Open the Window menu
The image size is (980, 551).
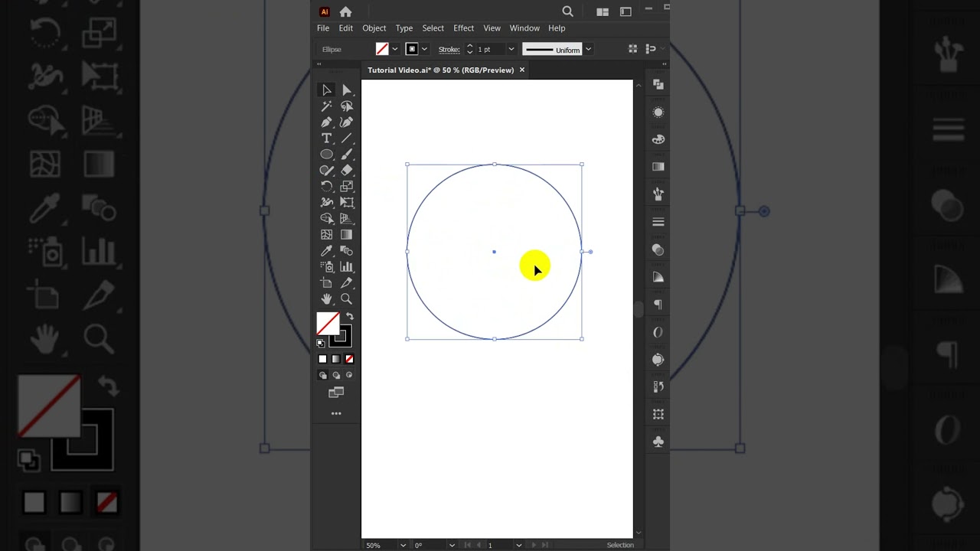(x=524, y=28)
